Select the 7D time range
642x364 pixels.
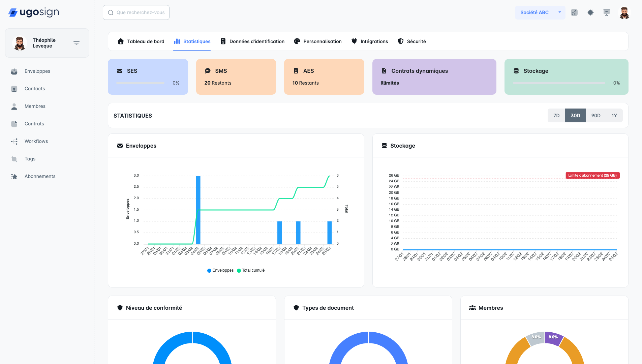(556, 116)
